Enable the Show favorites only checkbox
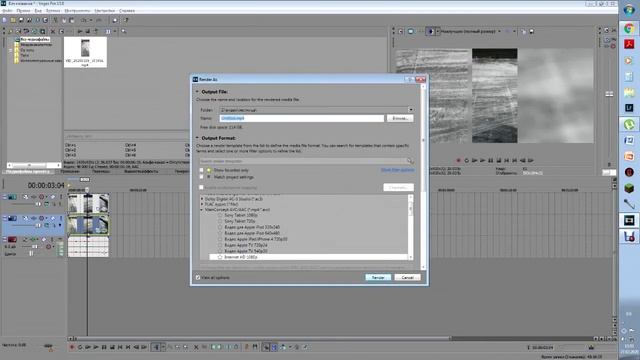The image size is (640, 360). tap(202, 170)
